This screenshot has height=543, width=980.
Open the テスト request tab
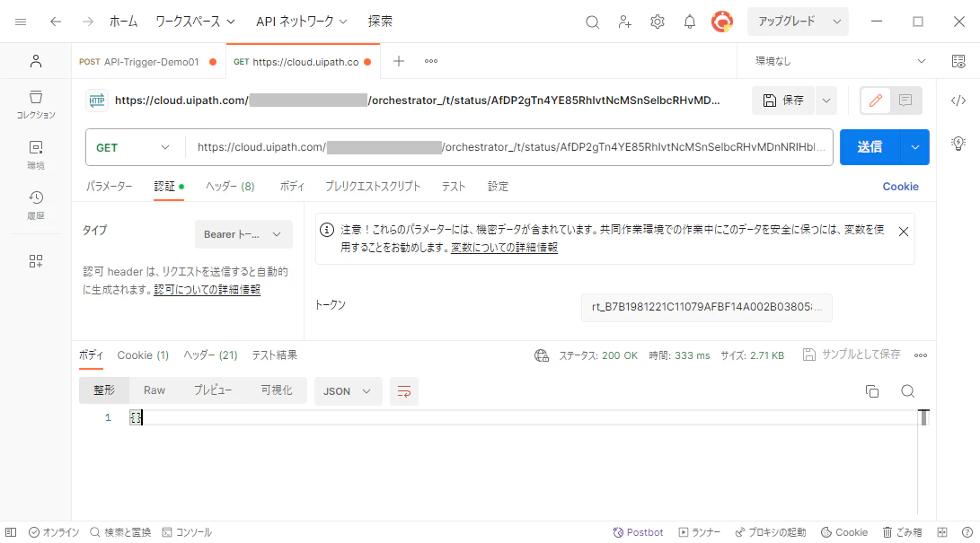(x=454, y=187)
